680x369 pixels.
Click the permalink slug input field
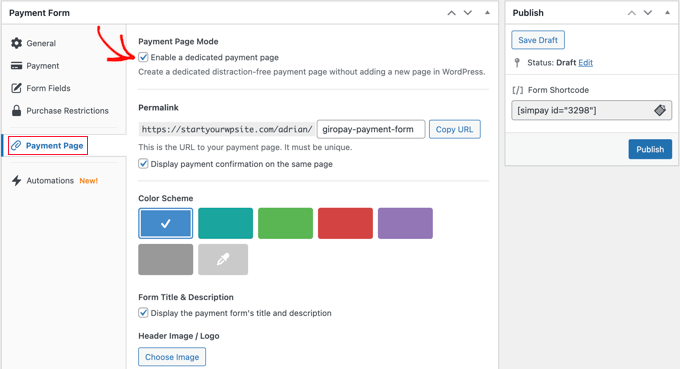371,129
